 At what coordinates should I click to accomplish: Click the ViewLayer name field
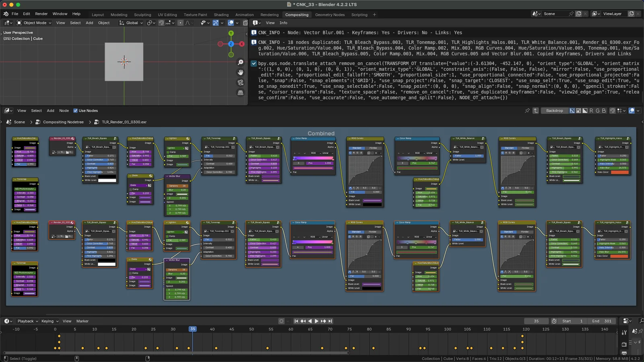click(x=613, y=13)
